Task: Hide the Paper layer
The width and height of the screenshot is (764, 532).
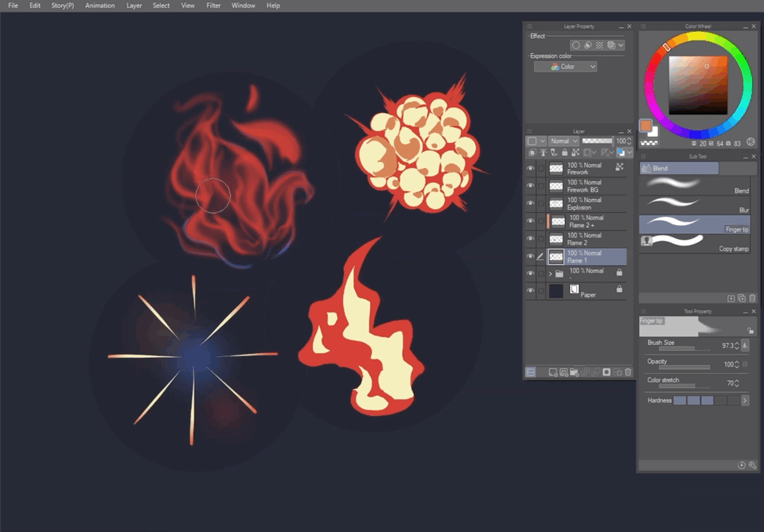Action: click(530, 290)
